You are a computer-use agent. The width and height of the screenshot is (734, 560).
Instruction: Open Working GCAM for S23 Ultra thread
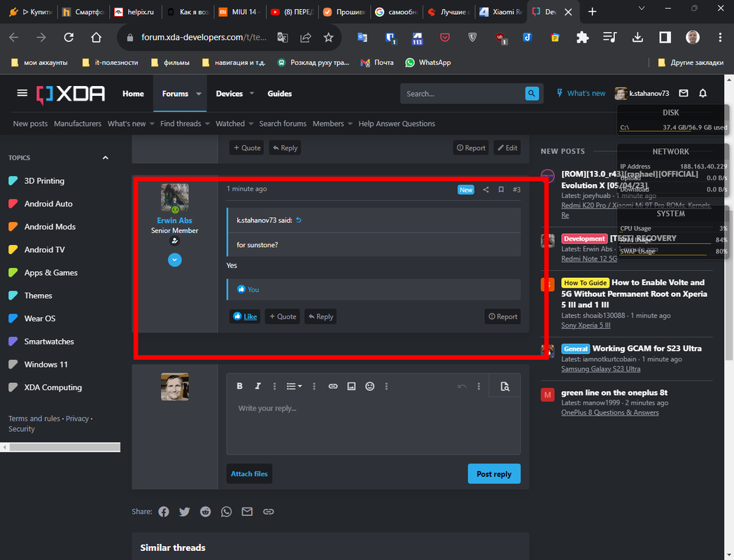(x=647, y=349)
